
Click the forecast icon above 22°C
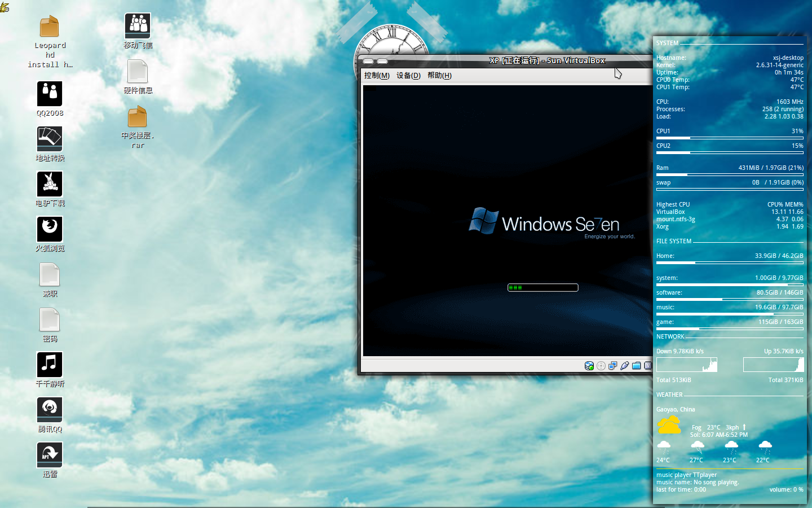click(x=765, y=448)
